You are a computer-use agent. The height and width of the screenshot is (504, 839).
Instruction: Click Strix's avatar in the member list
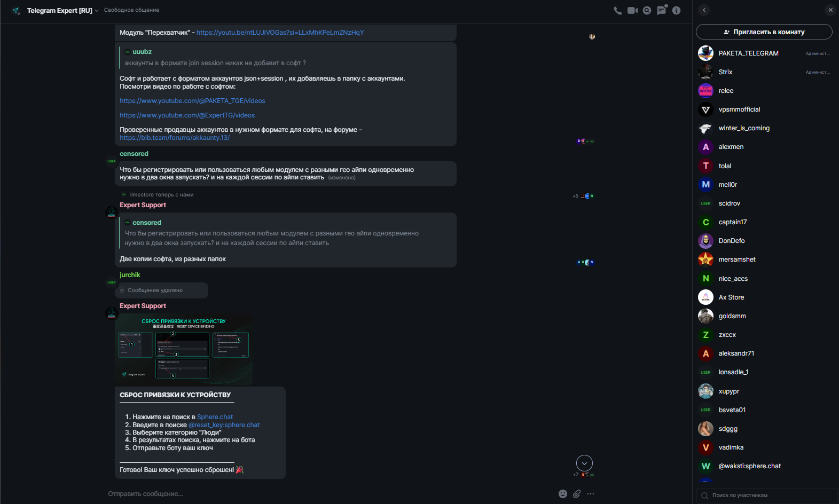pyautogui.click(x=705, y=72)
